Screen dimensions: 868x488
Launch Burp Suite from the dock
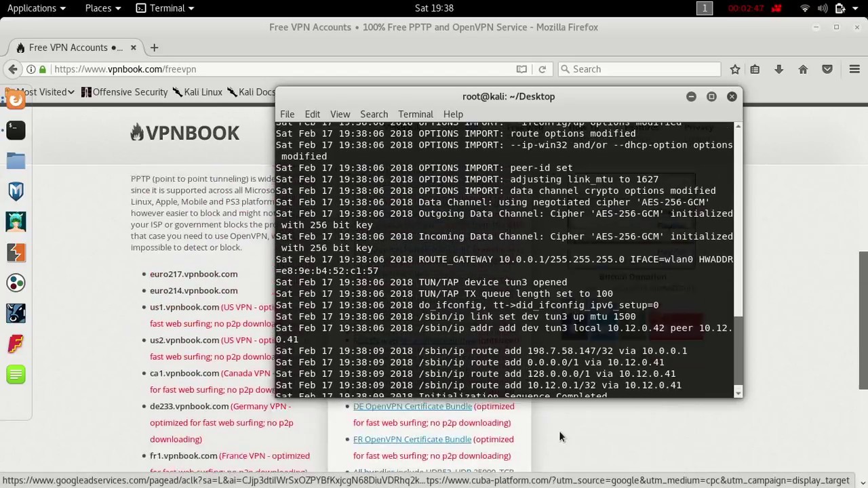16,252
